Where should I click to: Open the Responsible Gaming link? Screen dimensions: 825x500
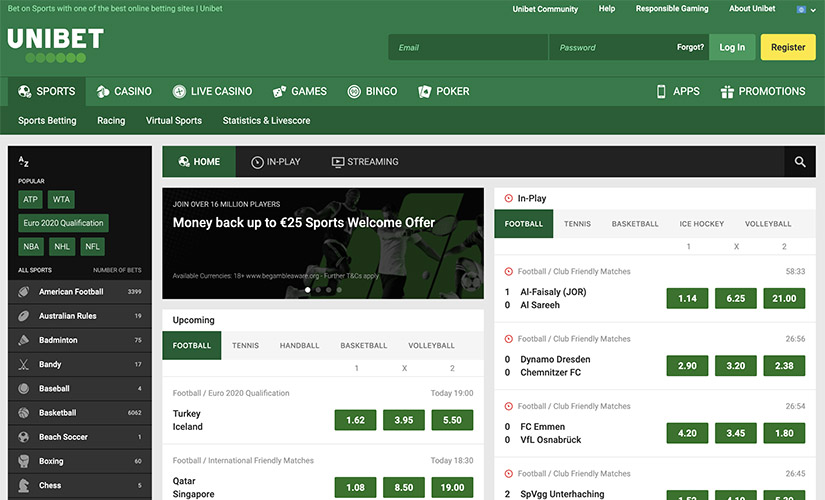click(672, 8)
